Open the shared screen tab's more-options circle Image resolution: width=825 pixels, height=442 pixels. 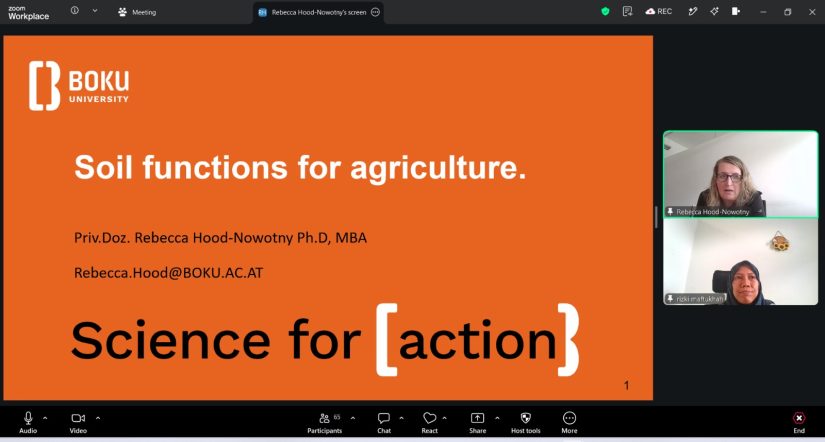tap(375, 12)
